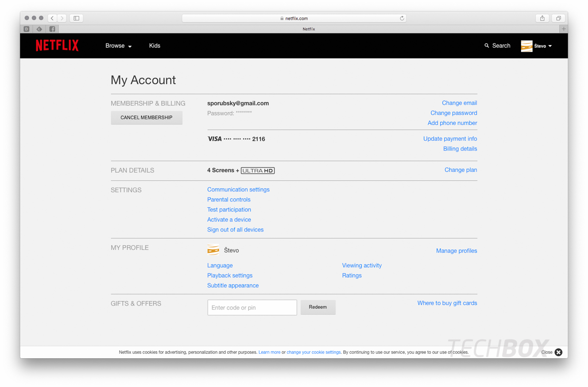
Task: Open the Browse dropdown menu
Action: click(119, 46)
